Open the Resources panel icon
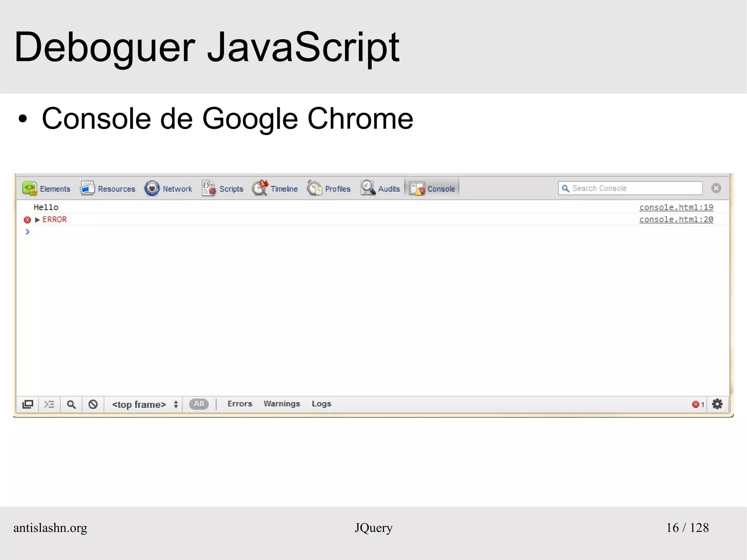This screenshot has width=747, height=560. click(87, 188)
